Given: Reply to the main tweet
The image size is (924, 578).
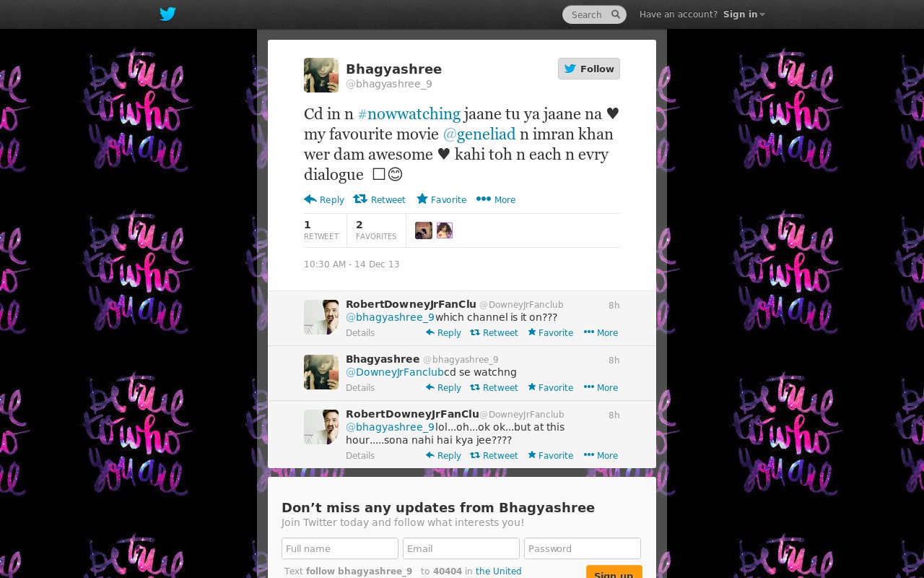Looking at the screenshot, I should click(324, 199).
